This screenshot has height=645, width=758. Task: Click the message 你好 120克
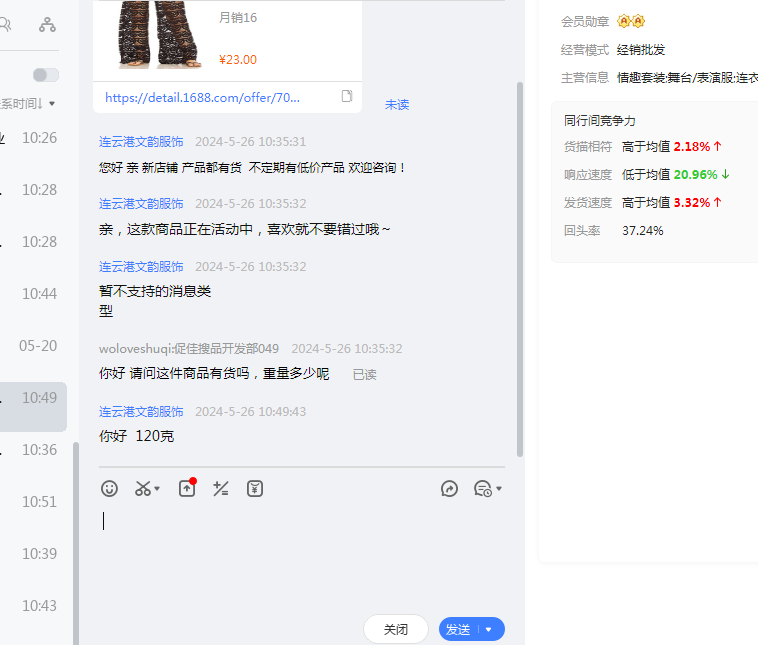pyautogui.click(x=137, y=436)
